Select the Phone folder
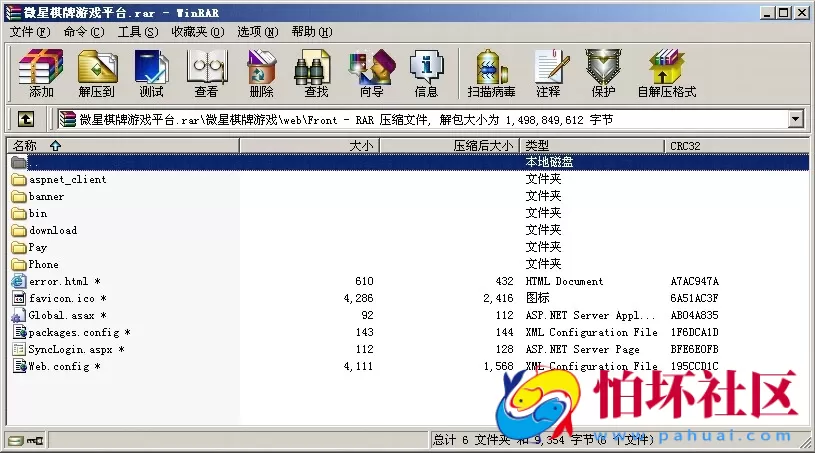 [35, 264]
